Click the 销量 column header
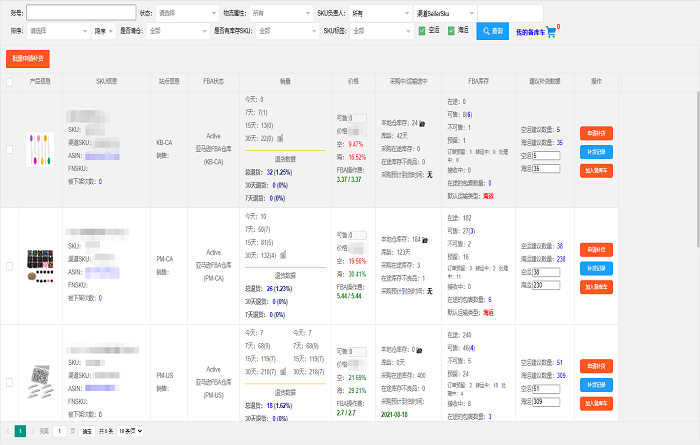700x445 pixels. [285, 81]
